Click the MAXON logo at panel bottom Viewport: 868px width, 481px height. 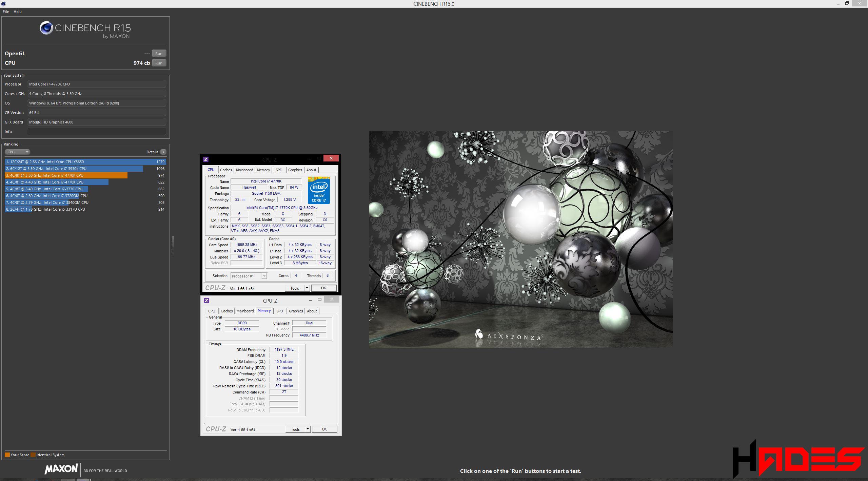click(x=61, y=469)
